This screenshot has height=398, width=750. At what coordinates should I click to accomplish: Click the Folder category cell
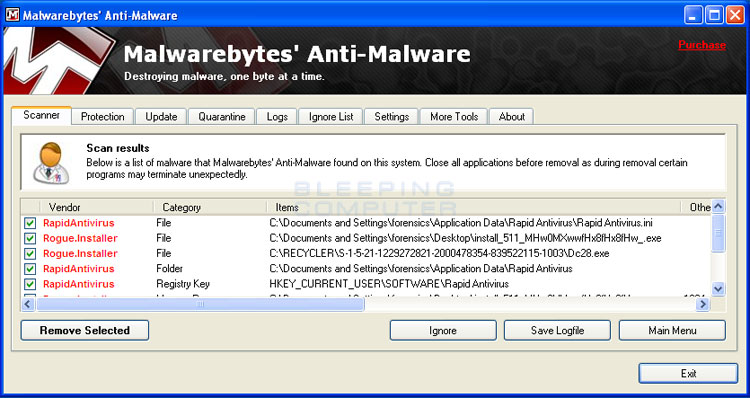[169, 269]
